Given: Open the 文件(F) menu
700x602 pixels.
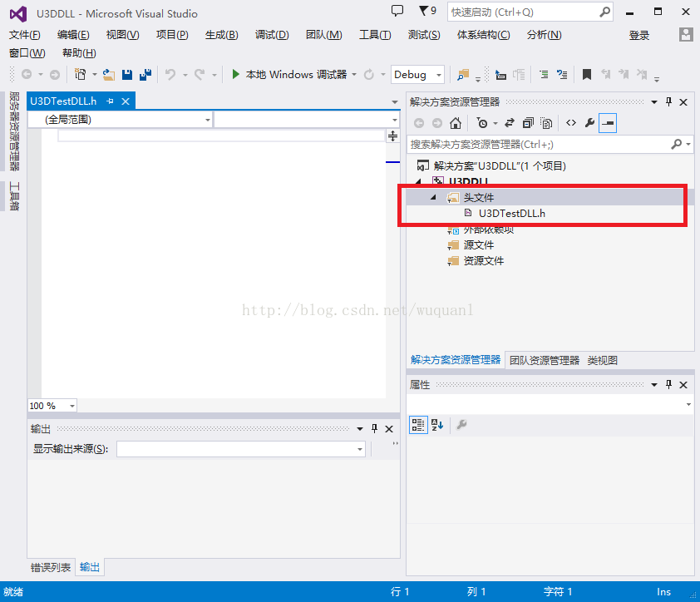Looking at the screenshot, I should click(25, 34).
